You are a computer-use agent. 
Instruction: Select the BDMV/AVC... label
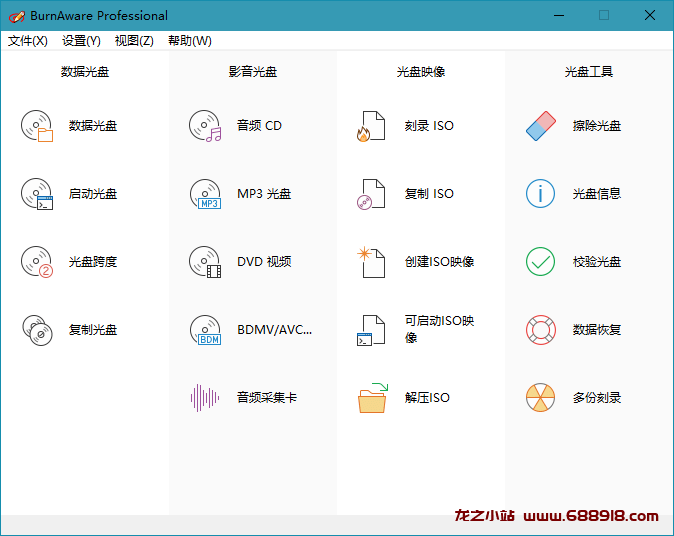[275, 330]
